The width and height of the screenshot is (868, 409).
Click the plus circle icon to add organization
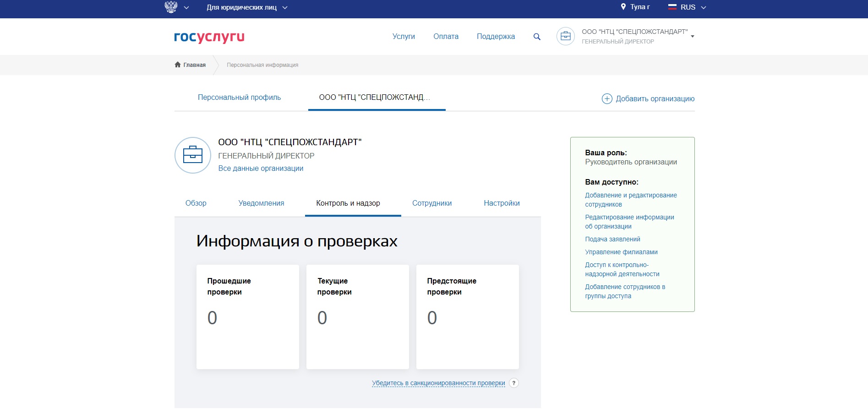click(607, 98)
